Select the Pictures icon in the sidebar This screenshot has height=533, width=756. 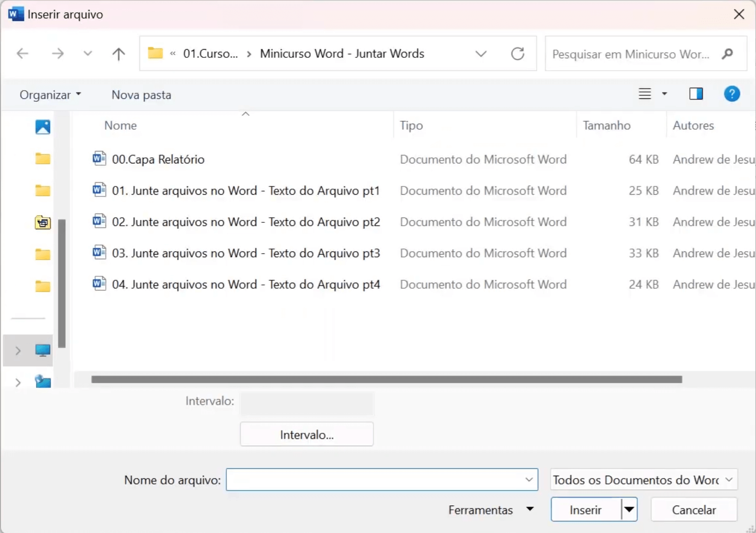point(42,127)
